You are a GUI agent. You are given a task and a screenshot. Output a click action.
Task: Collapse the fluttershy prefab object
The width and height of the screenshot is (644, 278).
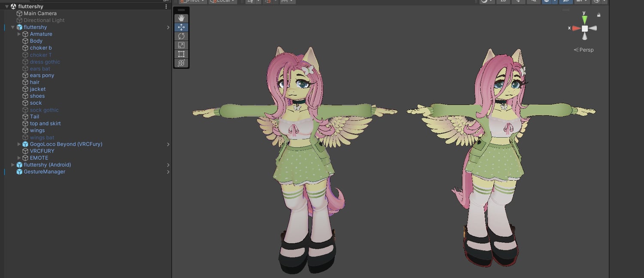13,27
